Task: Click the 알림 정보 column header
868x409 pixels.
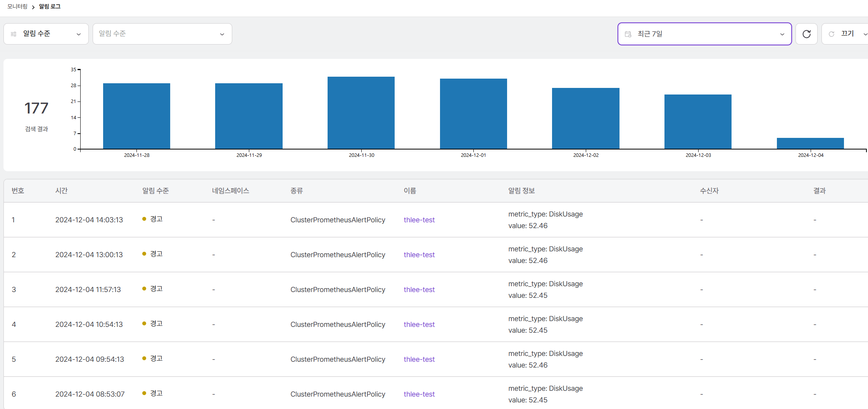Action: click(x=521, y=191)
